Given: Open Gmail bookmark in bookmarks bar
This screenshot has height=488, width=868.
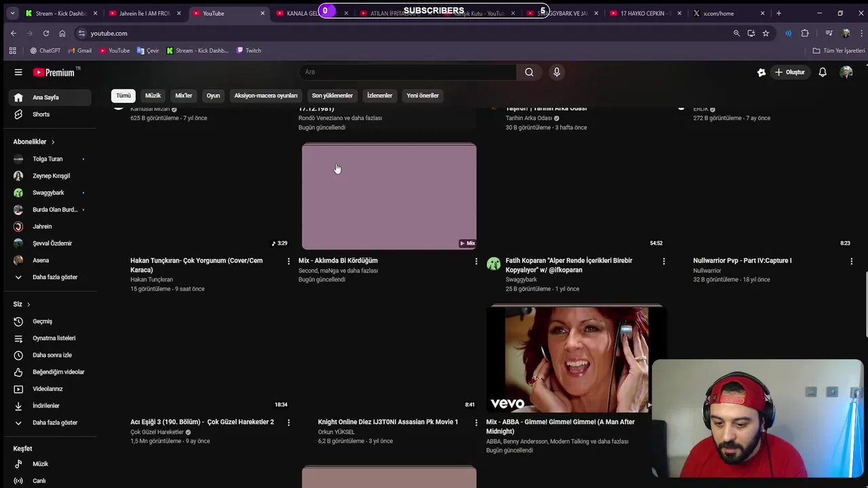Looking at the screenshot, I should point(80,51).
